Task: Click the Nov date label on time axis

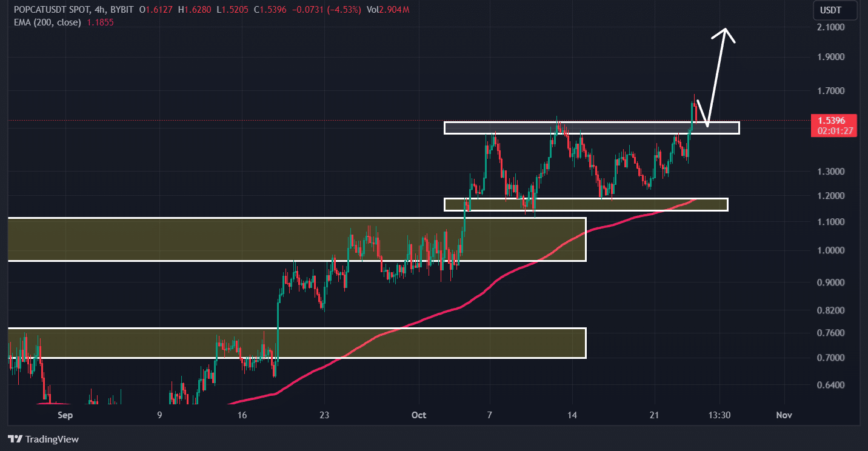Action: click(x=784, y=415)
